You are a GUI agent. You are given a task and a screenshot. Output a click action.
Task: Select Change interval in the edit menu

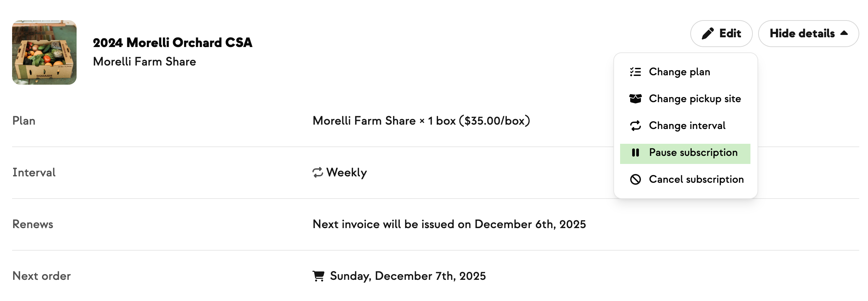[x=687, y=126]
